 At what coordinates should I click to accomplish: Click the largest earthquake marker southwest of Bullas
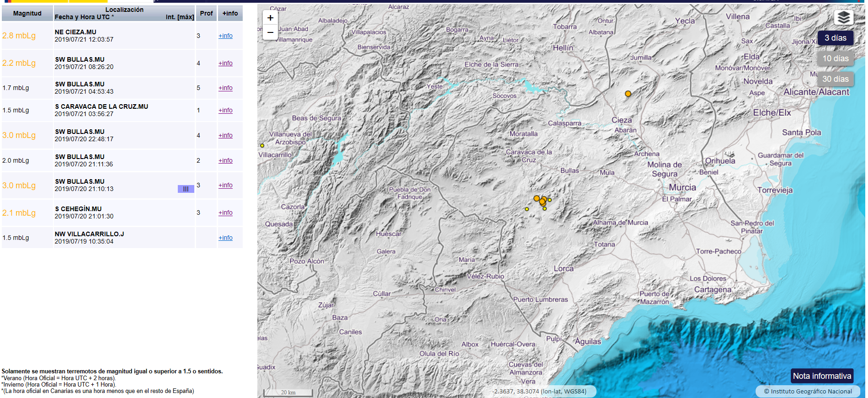click(542, 202)
